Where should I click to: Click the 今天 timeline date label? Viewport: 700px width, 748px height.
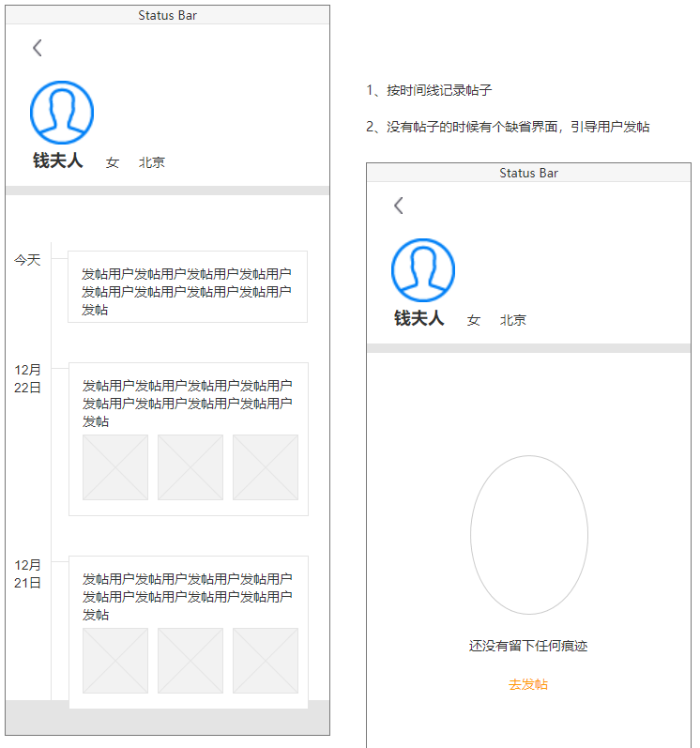[x=27, y=260]
